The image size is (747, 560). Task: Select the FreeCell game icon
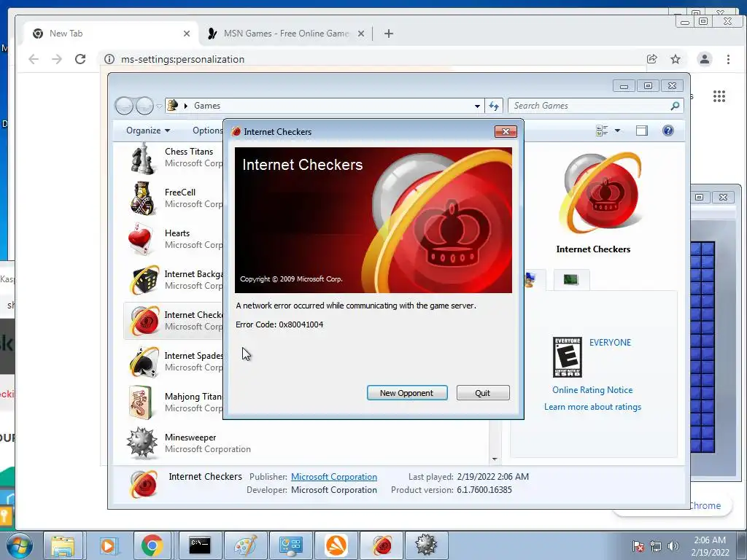[x=142, y=198]
